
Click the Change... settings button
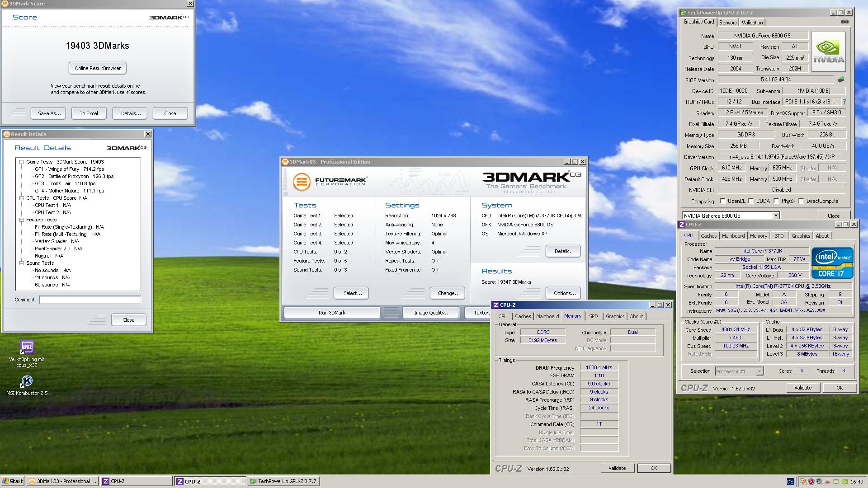(x=448, y=293)
